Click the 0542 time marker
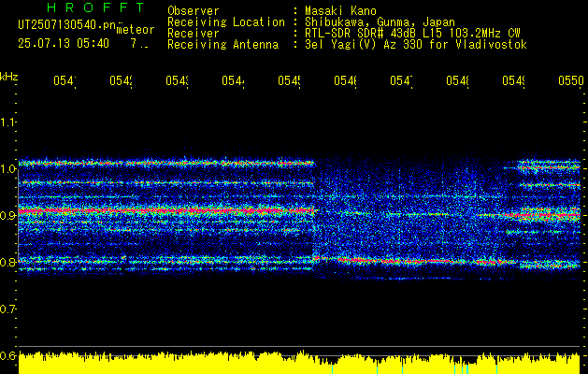The height and width of the screenshot is (374, 588). pos(121,80)
